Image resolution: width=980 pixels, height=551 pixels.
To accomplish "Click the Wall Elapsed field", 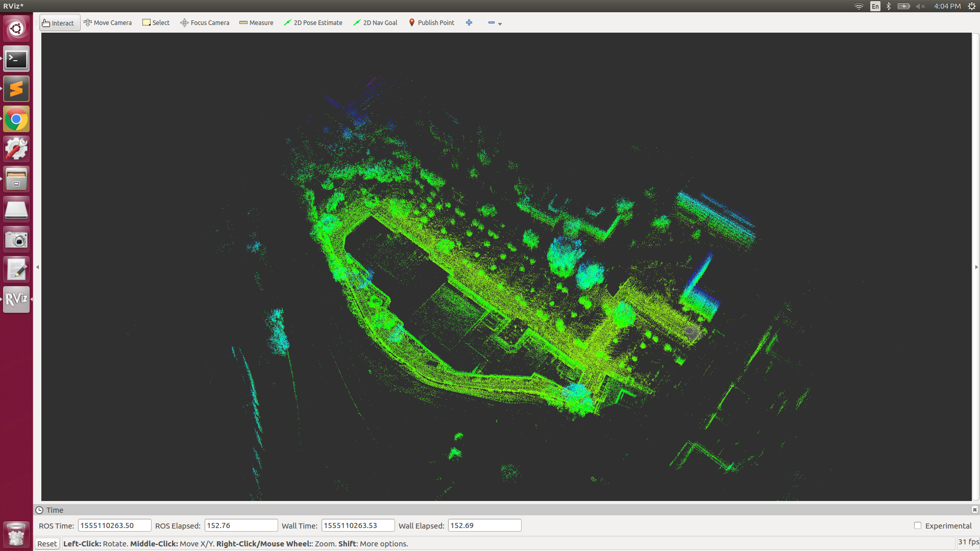I will 484,525.
